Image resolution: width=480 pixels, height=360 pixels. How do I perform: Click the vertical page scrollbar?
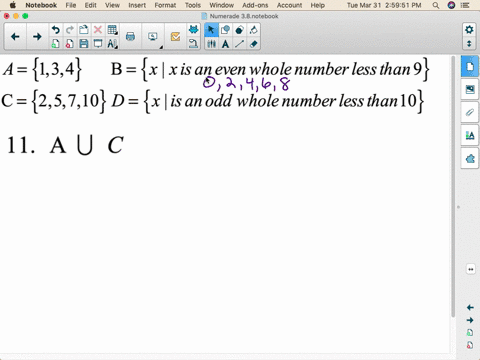point(453,187)
